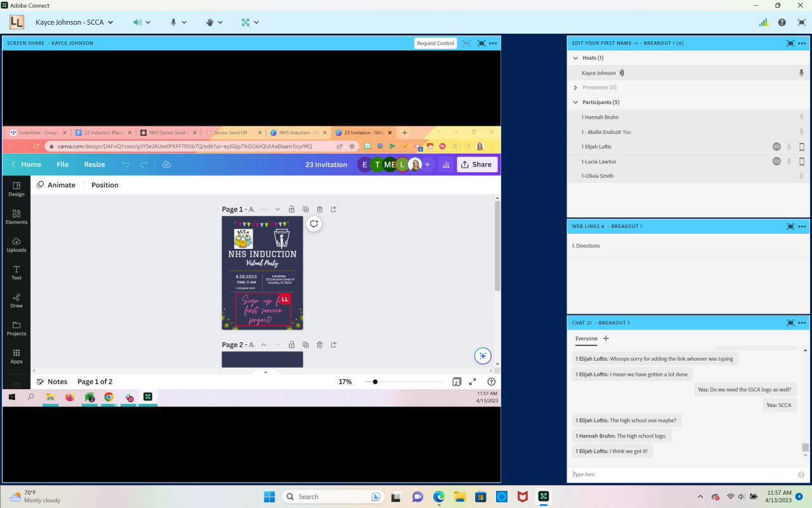
Task: Open the Draw side panel
Action: pyautogui.click(x=16, y=300)
